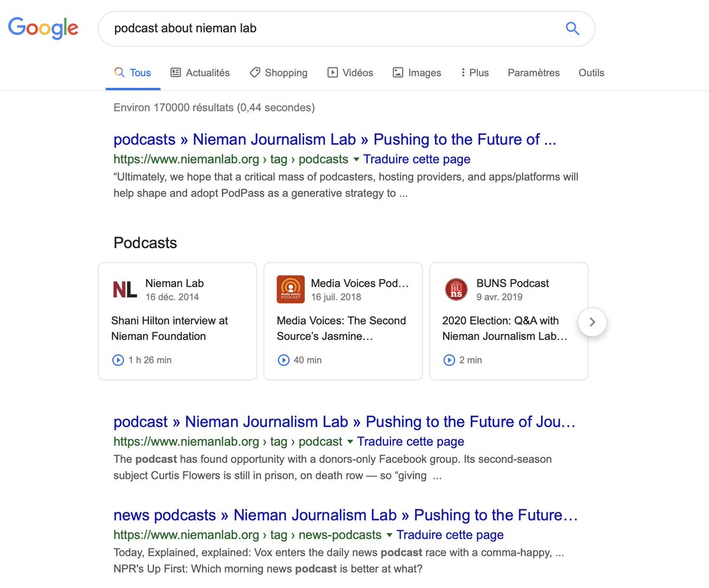Viewport: 709px width, 588px height.
Task: Click the blue search magnifier icon
Action: coord(572,28)
